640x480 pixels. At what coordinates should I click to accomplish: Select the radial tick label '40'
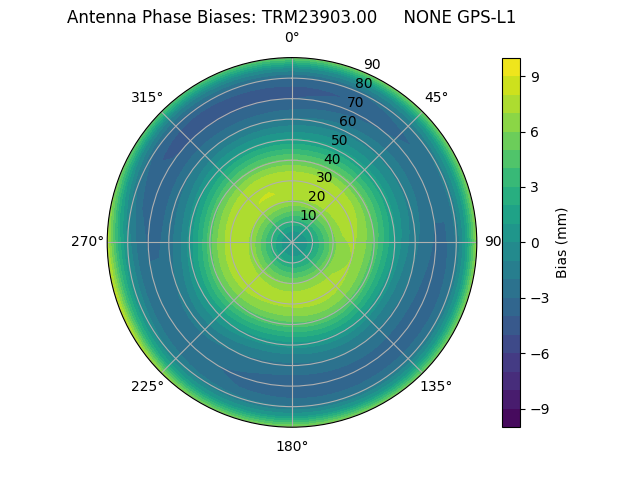coord(332,160)
